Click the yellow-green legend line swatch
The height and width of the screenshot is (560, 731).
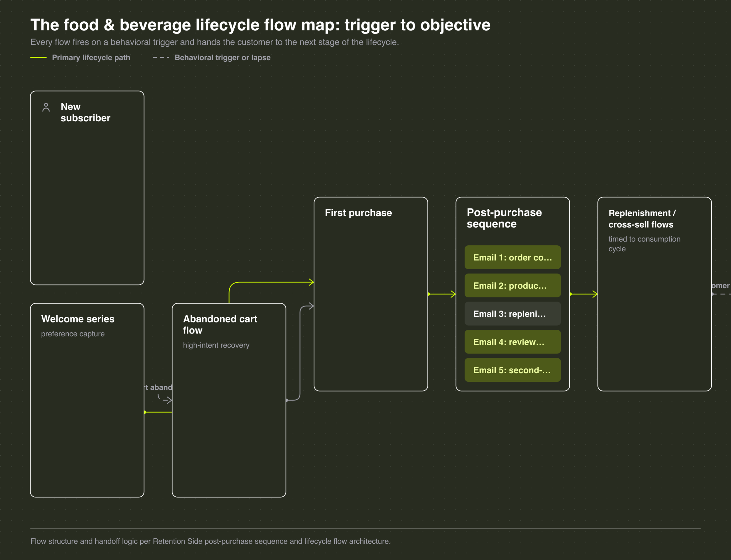pos(38,57)
